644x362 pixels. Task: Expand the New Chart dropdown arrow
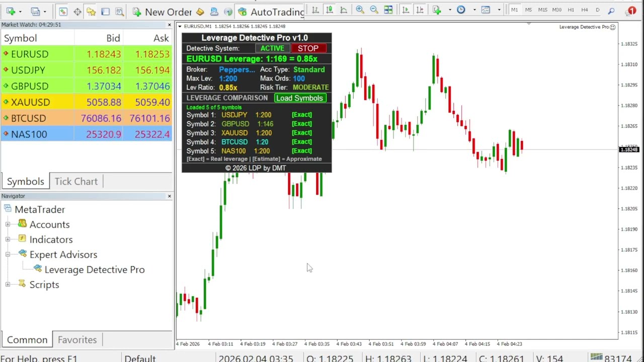pos(20,11)
